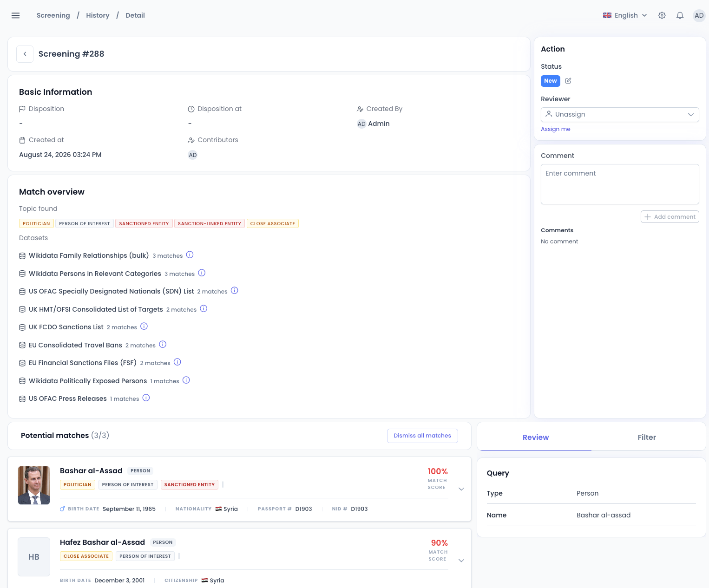Click the contributor AD avatar badge
Screen dimensions: 709x588
193,155
